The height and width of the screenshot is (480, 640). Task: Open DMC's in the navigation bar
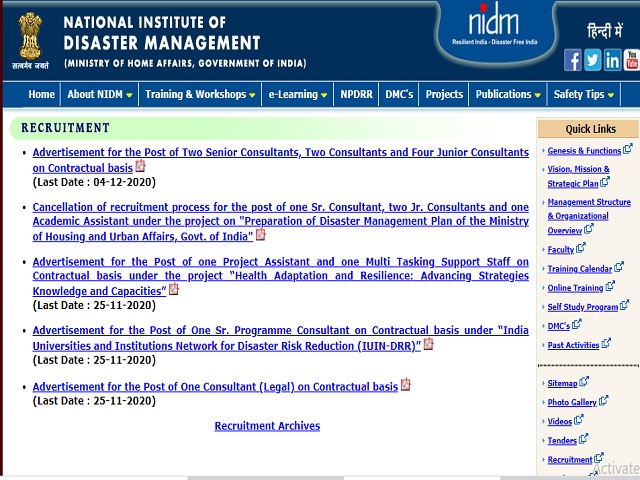[399, 94]
